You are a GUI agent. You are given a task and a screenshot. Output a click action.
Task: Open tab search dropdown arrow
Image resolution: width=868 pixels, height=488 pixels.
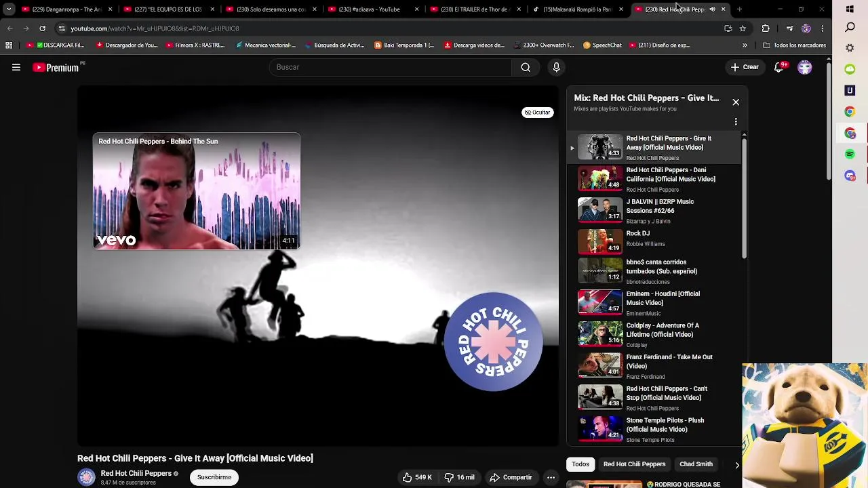point(9,9)
